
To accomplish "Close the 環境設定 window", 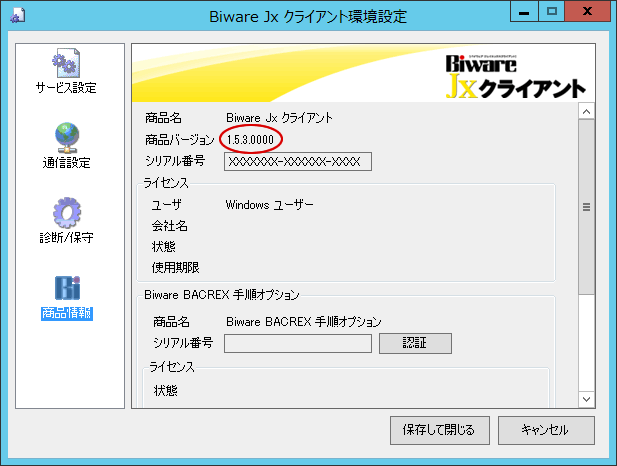I will pyautogui.click(x=587, y=11).
